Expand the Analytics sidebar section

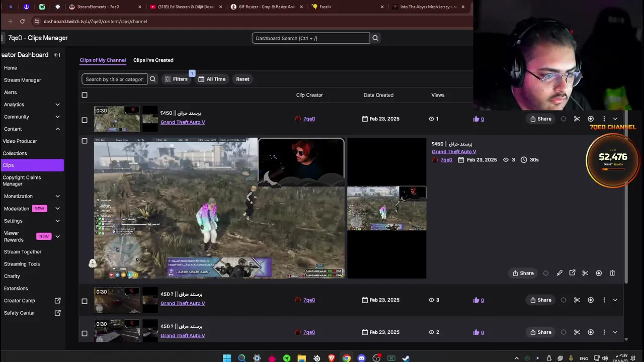pyautogui.click(x=57, y=105)
